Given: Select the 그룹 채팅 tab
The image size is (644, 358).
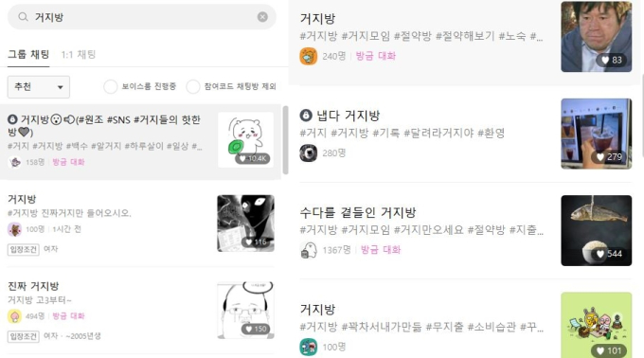Looking at the screenshot, I should [28, 54].
